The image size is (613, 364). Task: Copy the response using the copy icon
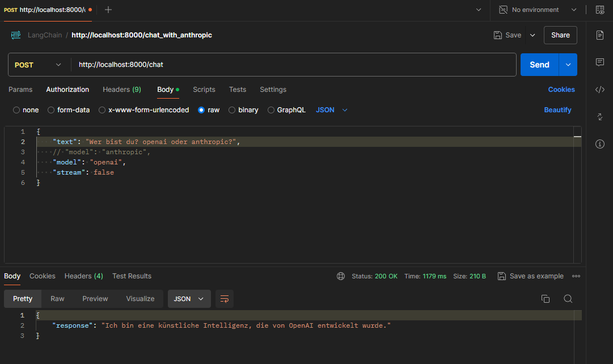point(546,299)
